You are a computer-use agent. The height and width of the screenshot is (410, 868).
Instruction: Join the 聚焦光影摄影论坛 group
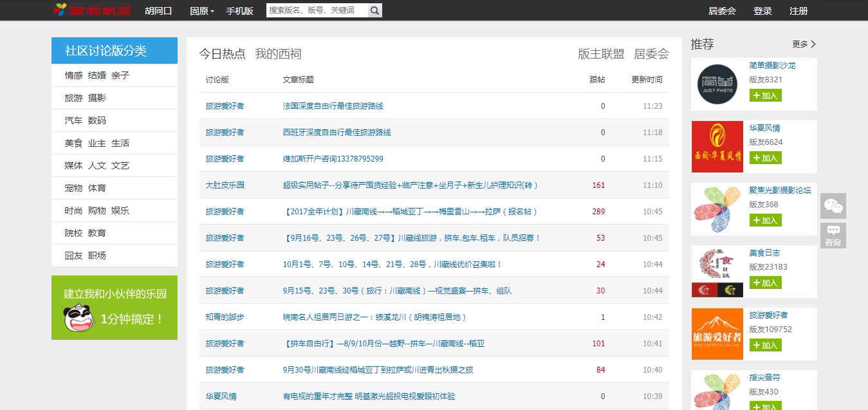(765, 220)
